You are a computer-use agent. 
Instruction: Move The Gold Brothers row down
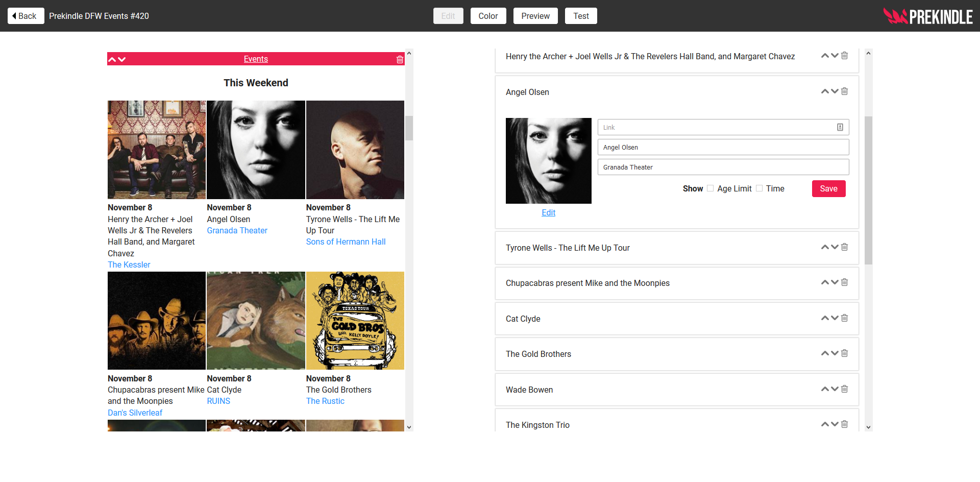[835, 353]
